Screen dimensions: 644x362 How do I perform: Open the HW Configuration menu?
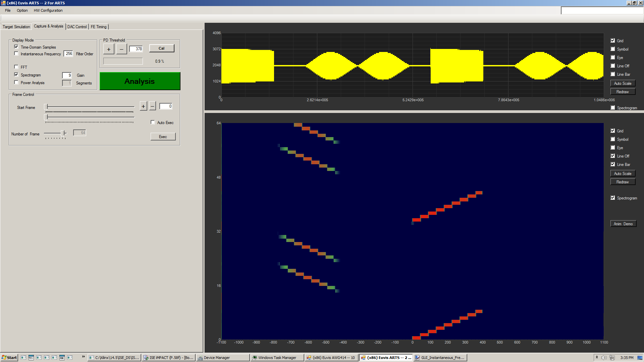[48, 10]
